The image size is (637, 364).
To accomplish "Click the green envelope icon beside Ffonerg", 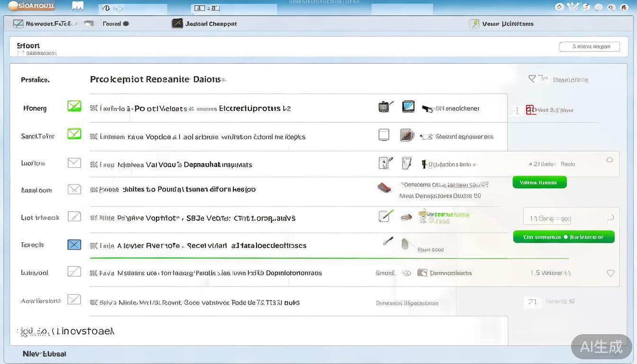I will [74, 106].
